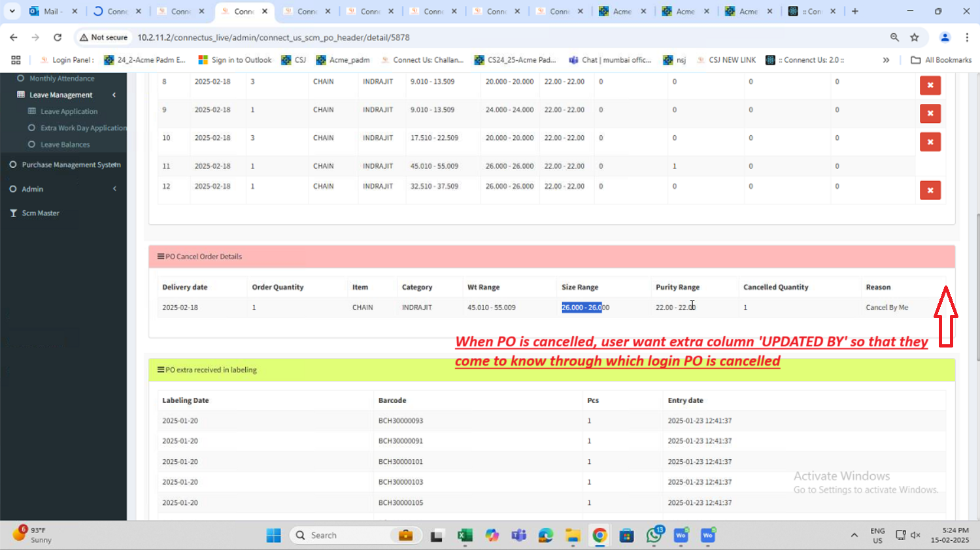Screen dimensions: 980x550
Task: Open Microsoft Store from the taskbar
Action: [x=626, y=535]
